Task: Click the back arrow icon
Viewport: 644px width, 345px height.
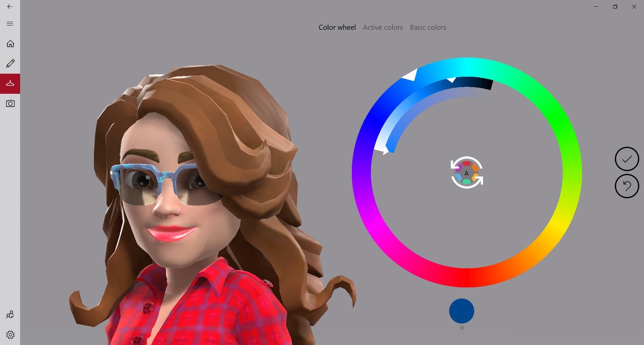Action: pos(10,6)
